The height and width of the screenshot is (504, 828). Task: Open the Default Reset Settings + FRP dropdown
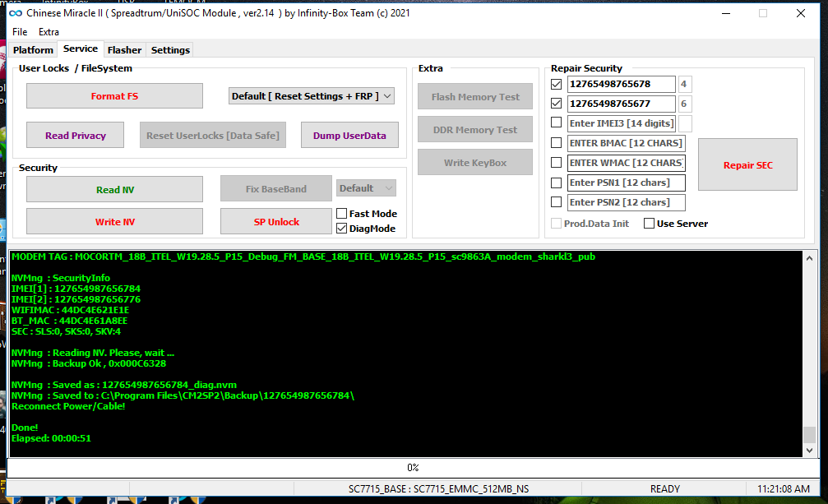(x=312, y=96)
